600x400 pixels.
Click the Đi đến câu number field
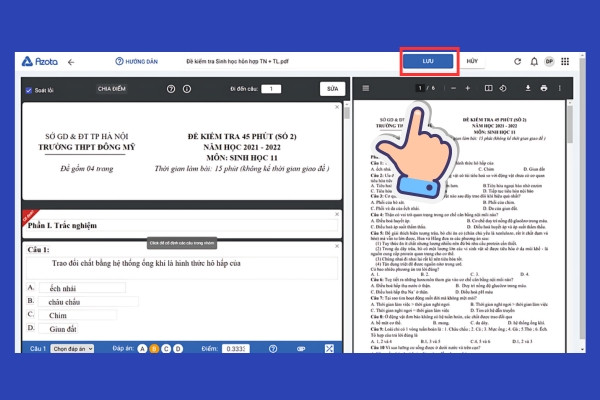point(271,89)
